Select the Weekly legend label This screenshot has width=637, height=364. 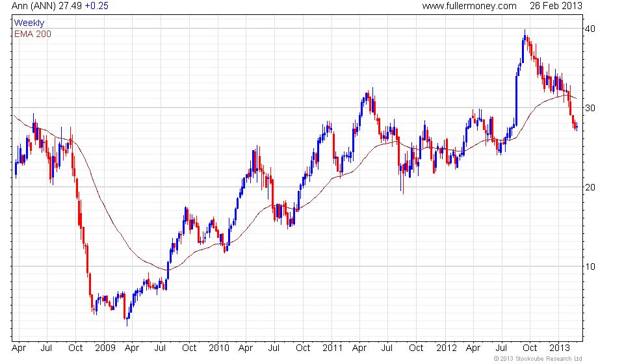(x=29, y=23)
